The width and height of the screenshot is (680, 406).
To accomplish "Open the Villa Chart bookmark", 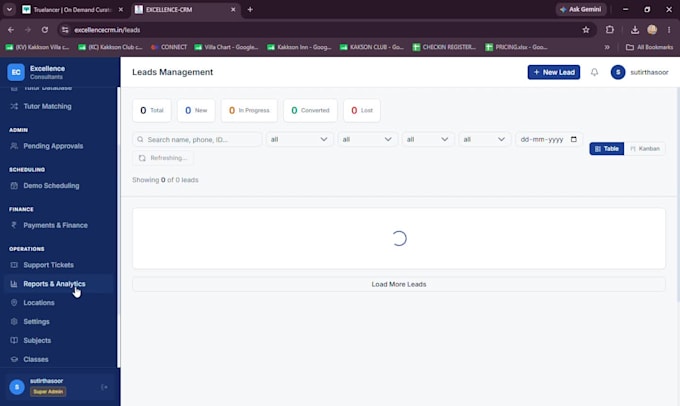I will point(226,47).
